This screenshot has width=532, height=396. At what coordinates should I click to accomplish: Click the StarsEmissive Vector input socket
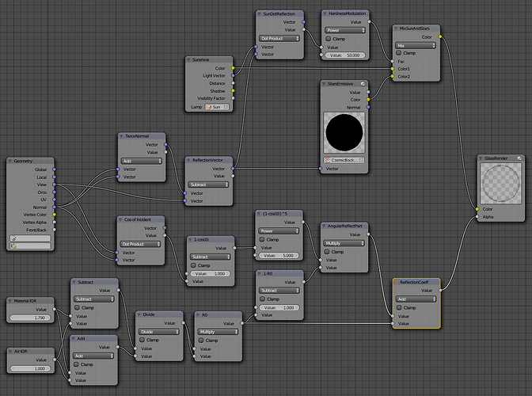pyautogui.click(x=321, y=169)
